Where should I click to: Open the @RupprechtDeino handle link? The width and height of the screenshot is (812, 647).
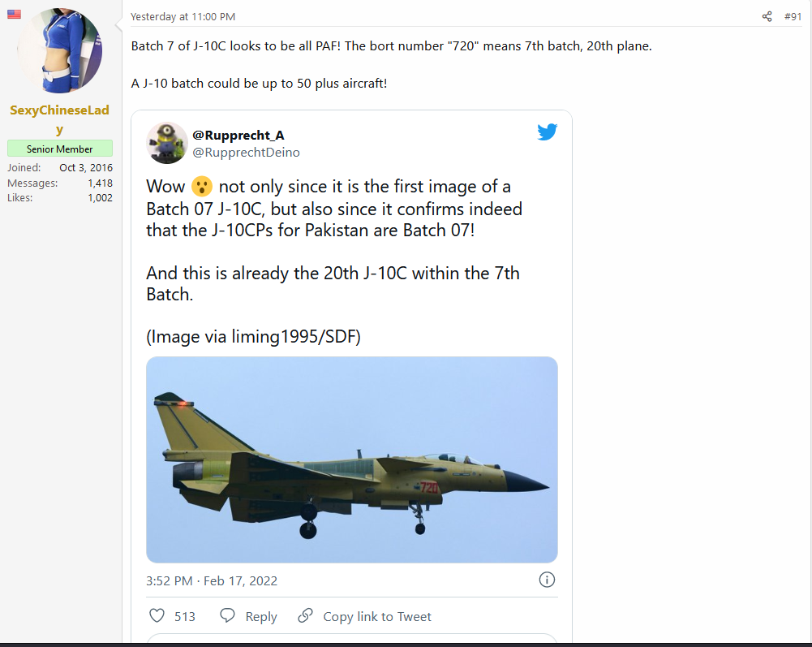tap(246, 153)
